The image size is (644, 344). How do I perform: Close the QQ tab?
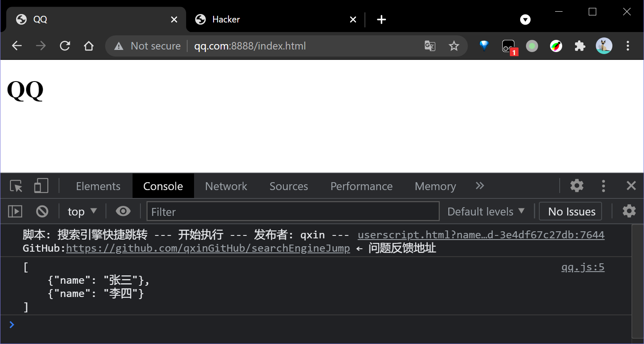click(x=174, y=20)
